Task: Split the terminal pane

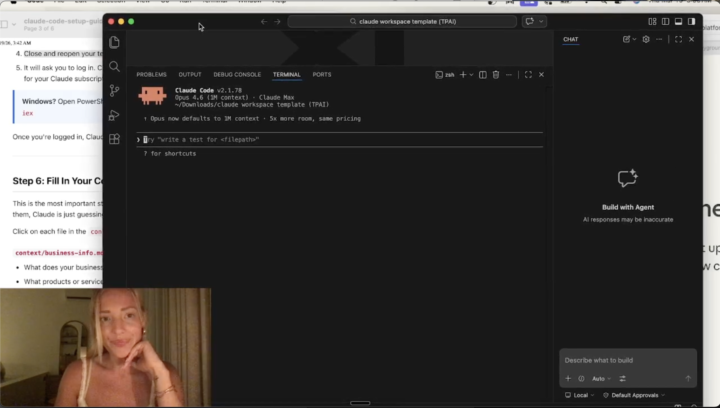Action: click(x=483, y=75)
